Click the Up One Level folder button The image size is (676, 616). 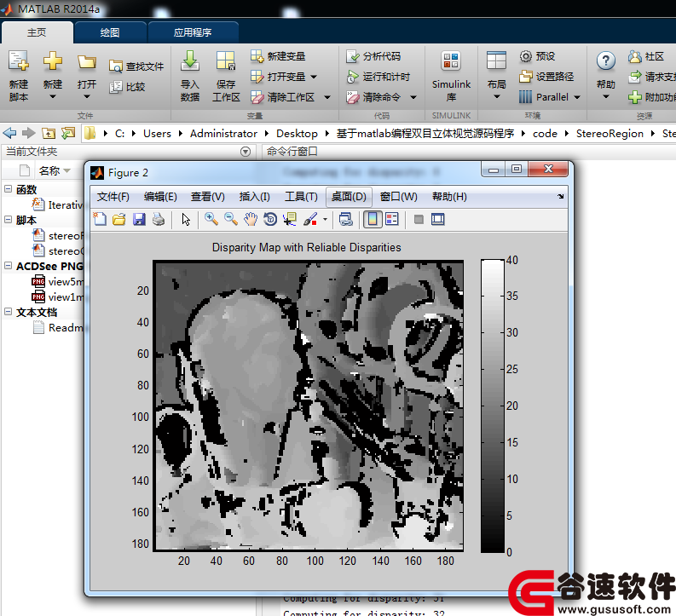pyautogui.click(x=49, y=133)
